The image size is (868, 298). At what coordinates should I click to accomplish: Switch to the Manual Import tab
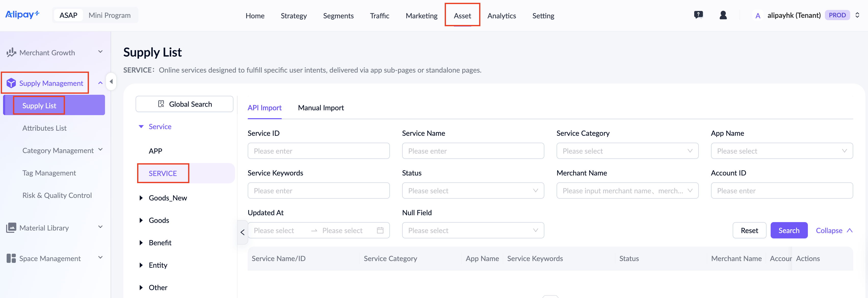click(x=321, y=108)
